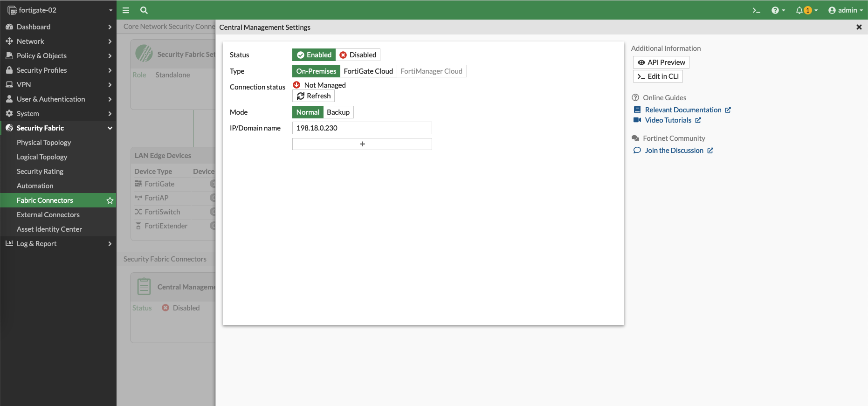Open the help question mark menu

click(x=778, y=10)
